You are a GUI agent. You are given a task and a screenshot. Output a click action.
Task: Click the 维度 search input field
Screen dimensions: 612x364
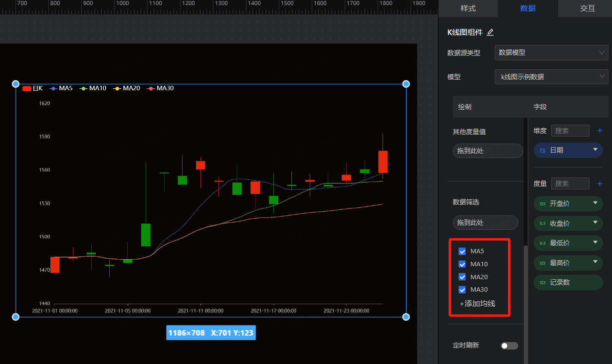click(570, 131)
